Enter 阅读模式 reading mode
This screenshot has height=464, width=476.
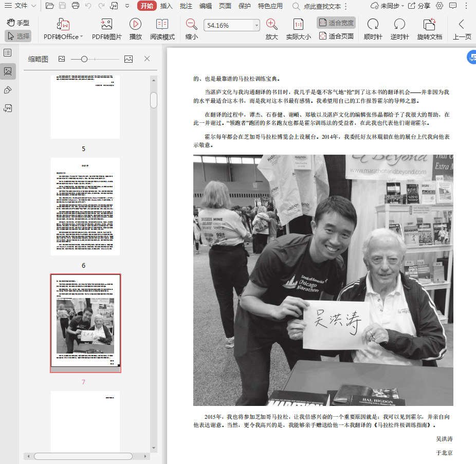click(x=162, y=25)
